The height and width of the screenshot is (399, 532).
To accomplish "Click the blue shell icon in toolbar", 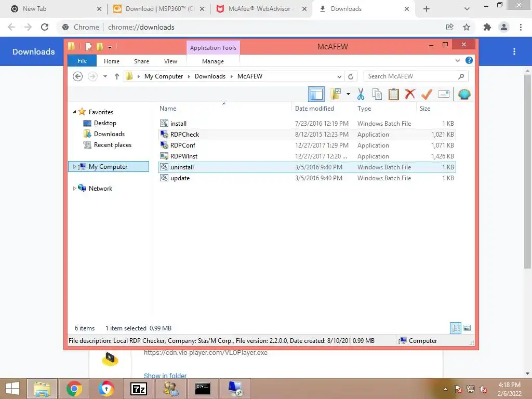I will [464, 94].
